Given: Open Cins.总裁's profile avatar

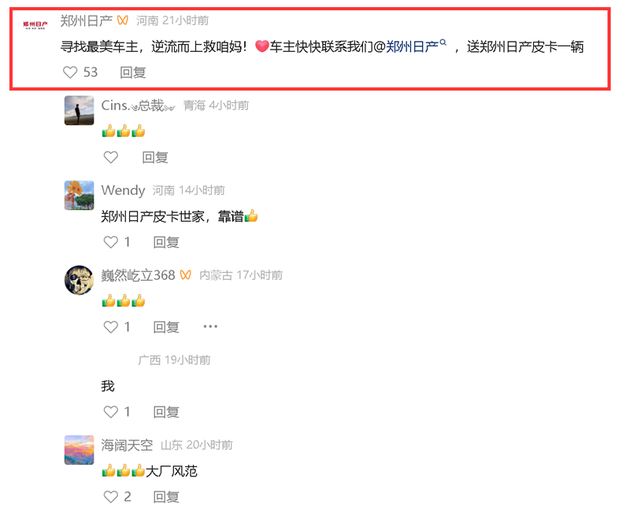Looking at the screenshot, I should click(x=79, y=111).
